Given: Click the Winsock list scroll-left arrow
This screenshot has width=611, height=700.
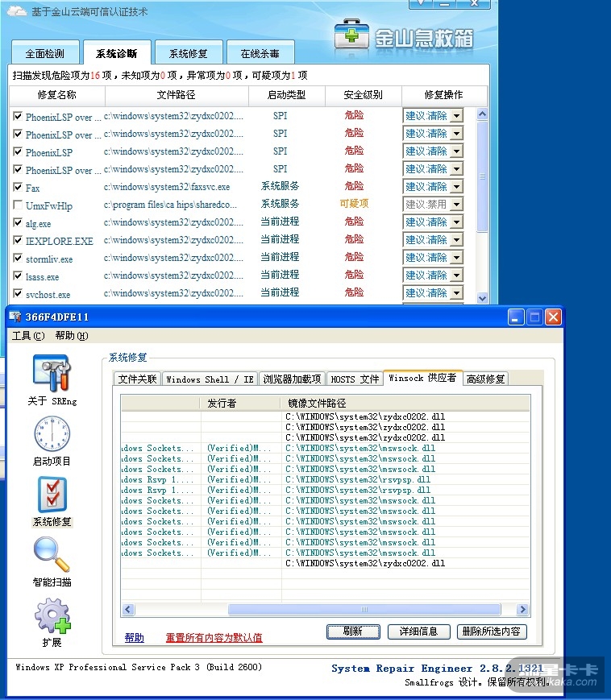Looking at the screenshot, I should pyautogui.click(x=128, y=609).
